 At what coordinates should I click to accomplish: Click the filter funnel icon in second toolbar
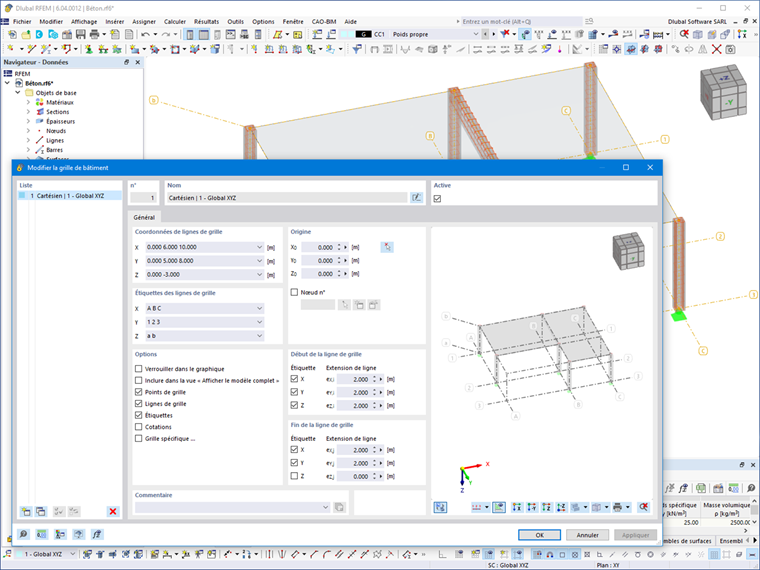(x=357, y=49)
